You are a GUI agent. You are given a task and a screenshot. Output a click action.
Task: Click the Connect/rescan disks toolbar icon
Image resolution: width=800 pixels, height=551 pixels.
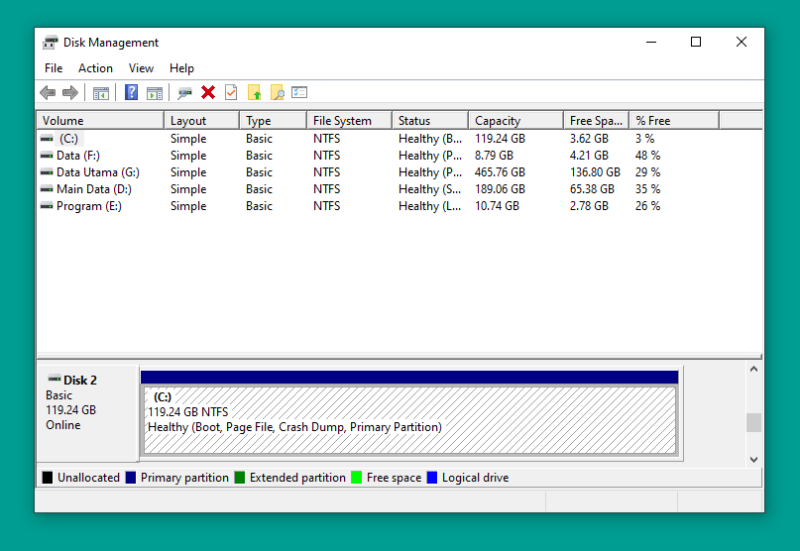(184, 93)
